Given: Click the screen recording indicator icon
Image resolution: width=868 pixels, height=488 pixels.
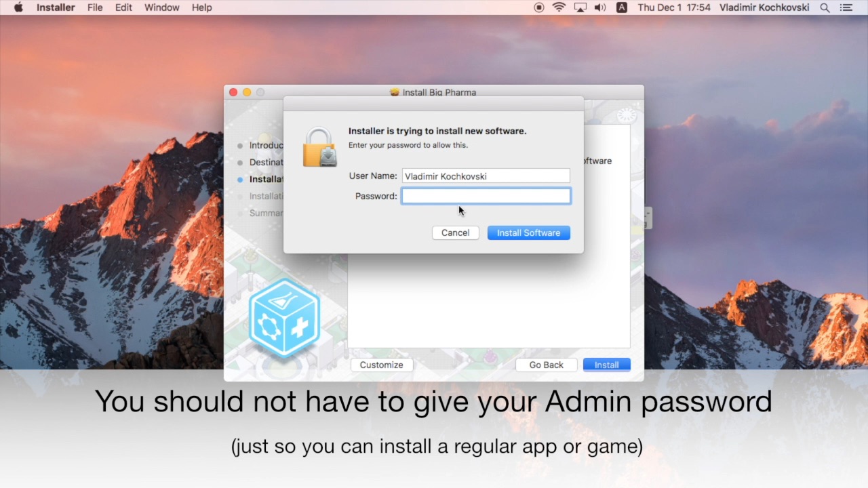Looking at the screenshot, I should click(538, 7).
